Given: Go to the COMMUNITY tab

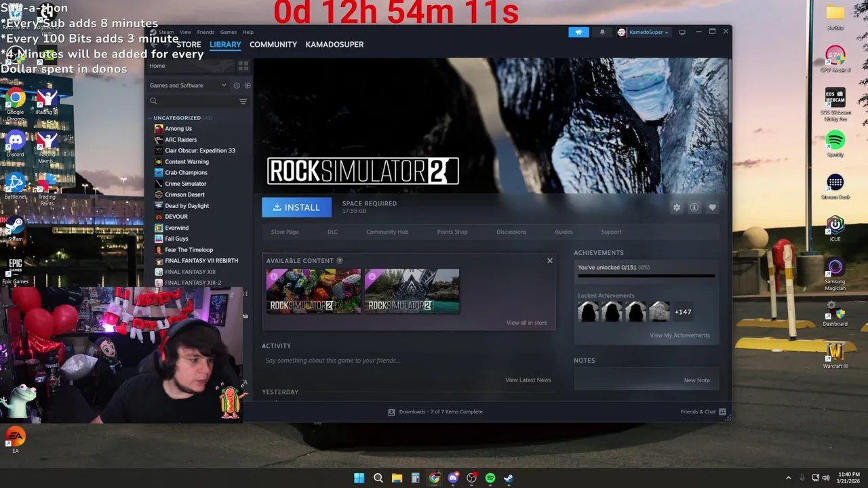Looking at the screenshot, I should click(x=273, y=45).
